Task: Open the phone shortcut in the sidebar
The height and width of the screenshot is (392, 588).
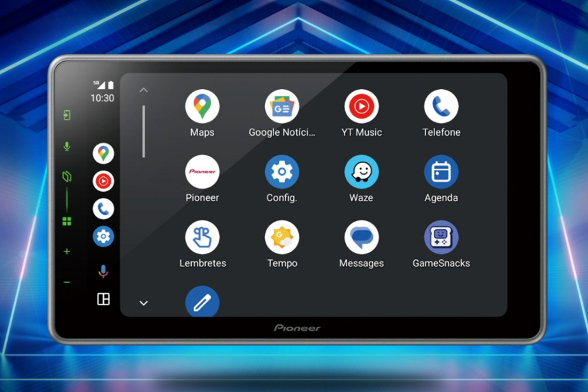Action: (103, 209)
